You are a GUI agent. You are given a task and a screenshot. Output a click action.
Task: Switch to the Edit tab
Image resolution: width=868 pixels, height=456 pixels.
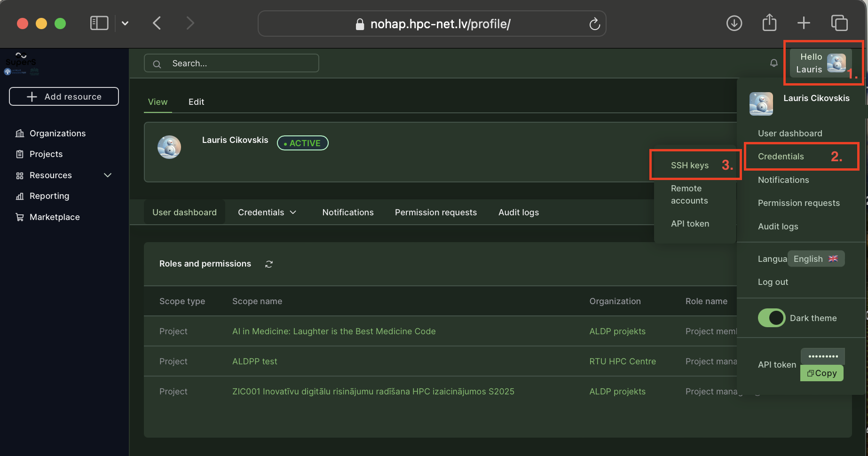pyautogui.click(x=196, y=102)
